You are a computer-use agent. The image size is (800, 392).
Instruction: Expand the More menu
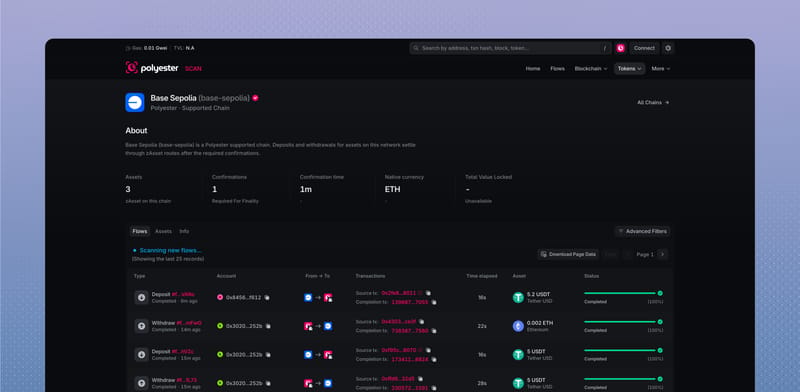[x=661, y=68]
